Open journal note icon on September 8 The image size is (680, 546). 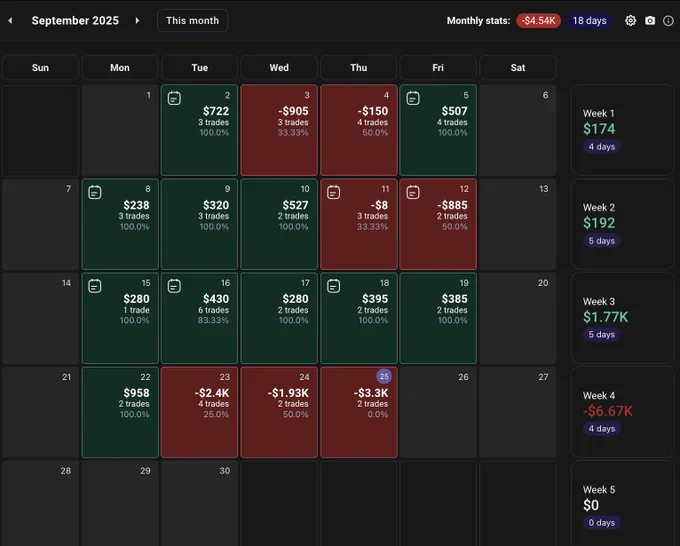pyautogui.click(x=95, y=192)
